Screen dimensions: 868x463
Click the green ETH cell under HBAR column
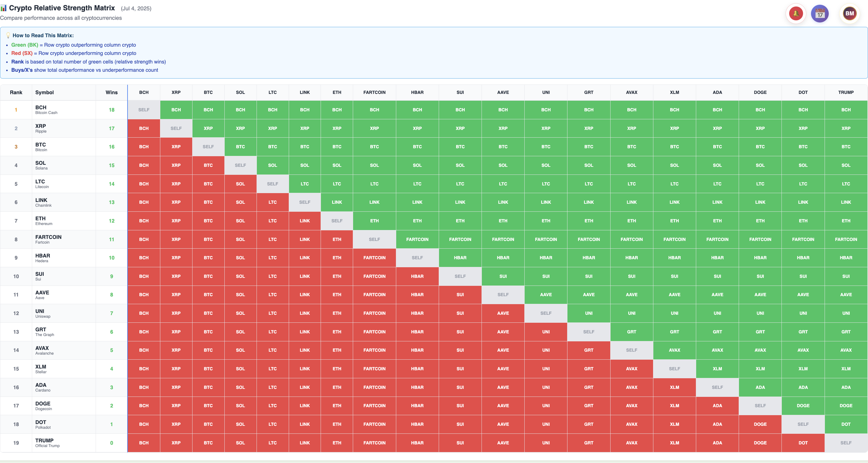(417, 221)
